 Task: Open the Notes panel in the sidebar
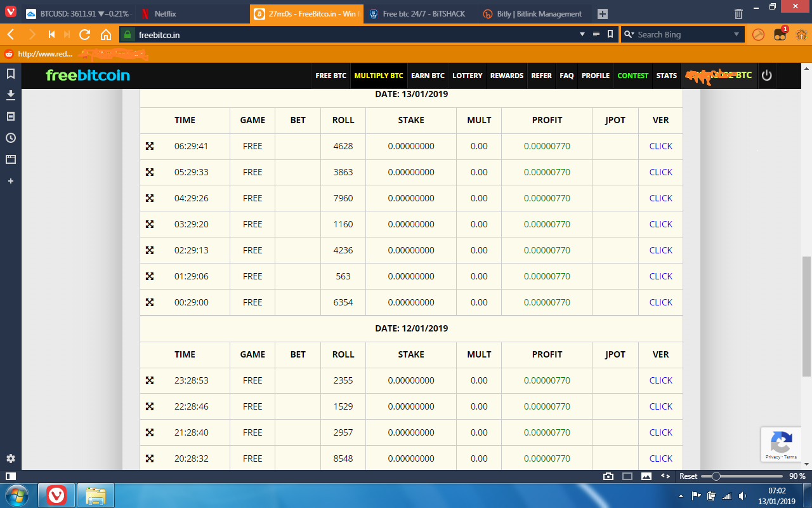tap(11, 117)
